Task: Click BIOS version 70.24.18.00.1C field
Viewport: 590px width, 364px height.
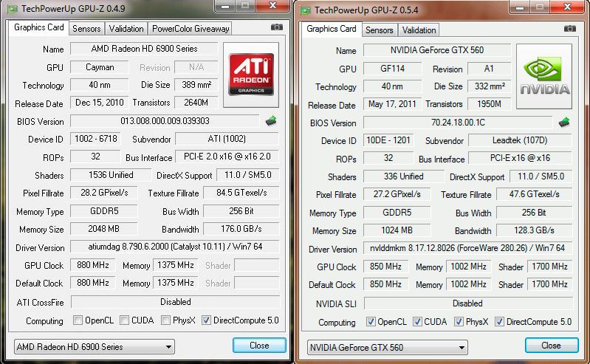Action: tap(458, 123)
